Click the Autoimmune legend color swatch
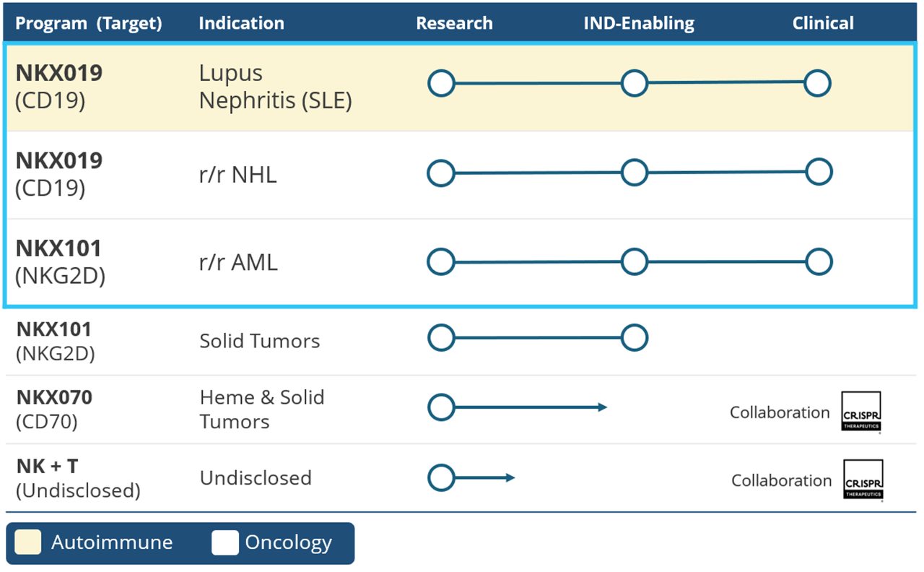 click(x=28, y=542)
